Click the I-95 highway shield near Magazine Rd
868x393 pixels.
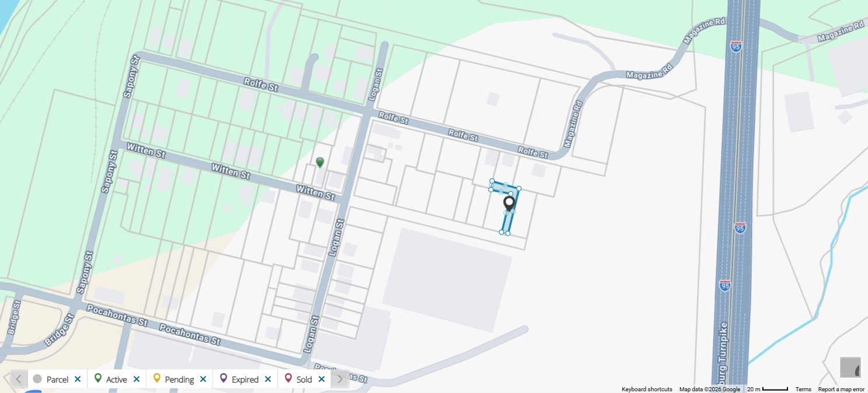[x=736, y=47]
